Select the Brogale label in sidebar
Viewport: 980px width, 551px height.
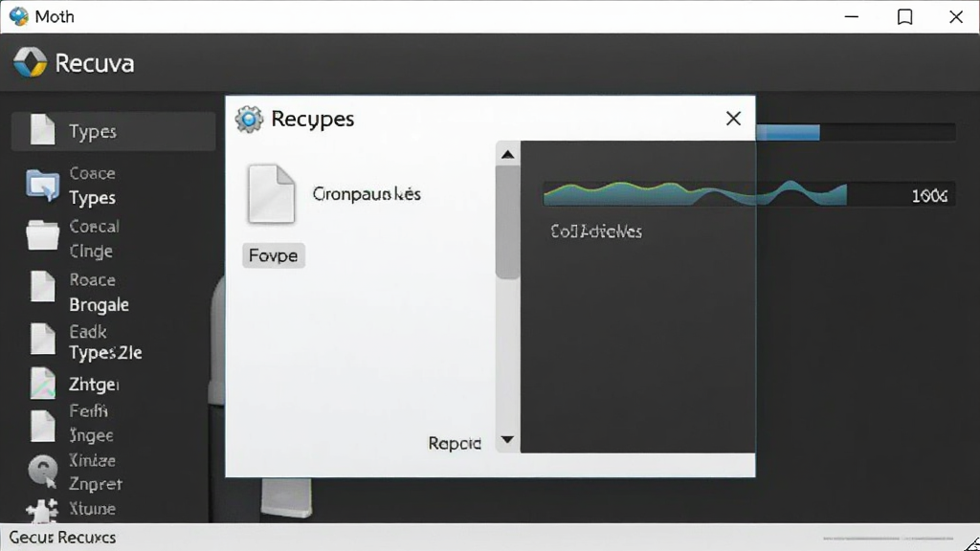tap(100, 305)
